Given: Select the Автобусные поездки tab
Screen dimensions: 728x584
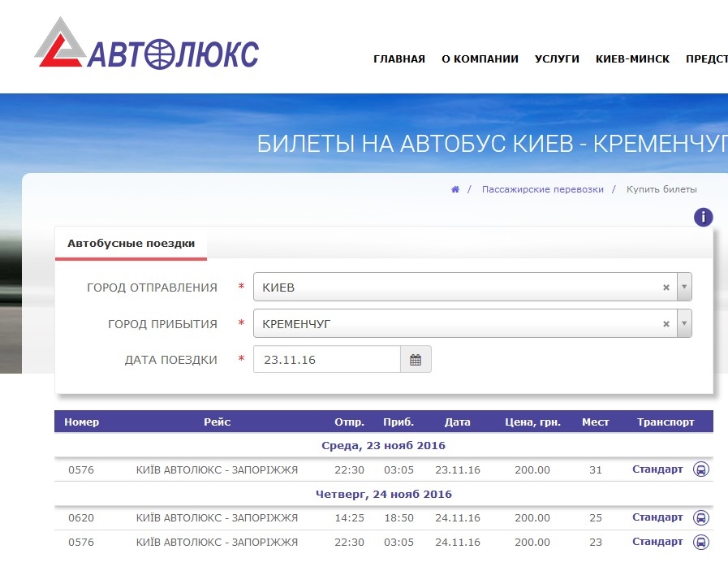Looking at the screenshot, I should 131,243.
